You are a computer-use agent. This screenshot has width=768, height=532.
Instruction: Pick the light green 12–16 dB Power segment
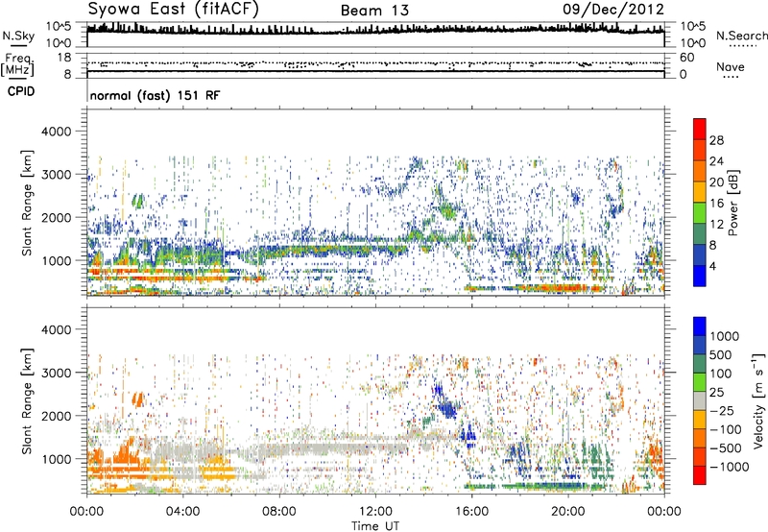point(700,213)
